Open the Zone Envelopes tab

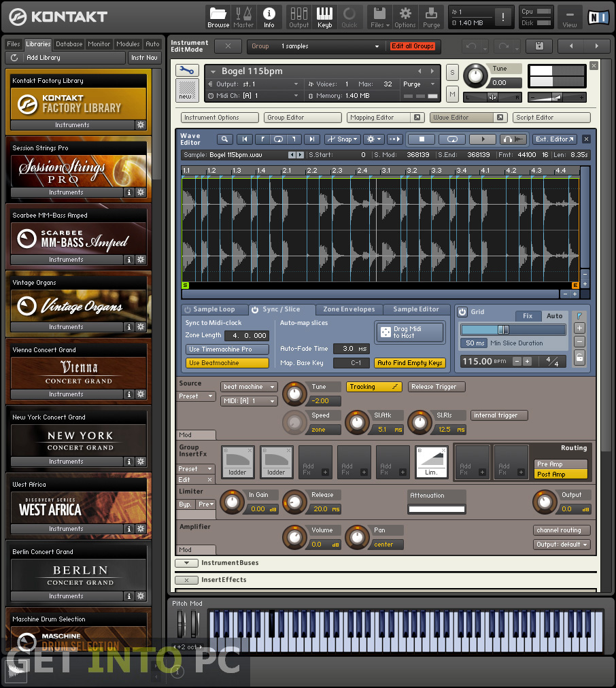coord(349,309)
